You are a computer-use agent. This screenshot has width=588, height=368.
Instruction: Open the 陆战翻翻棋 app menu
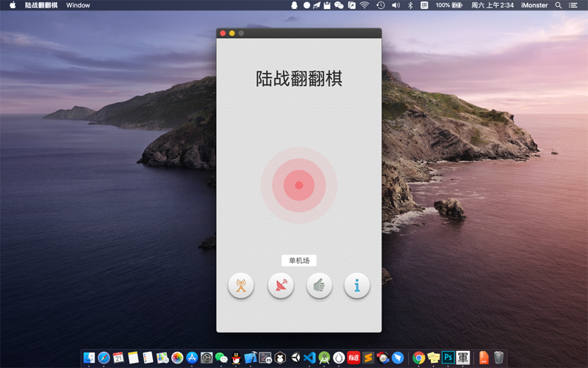[41, 5]
